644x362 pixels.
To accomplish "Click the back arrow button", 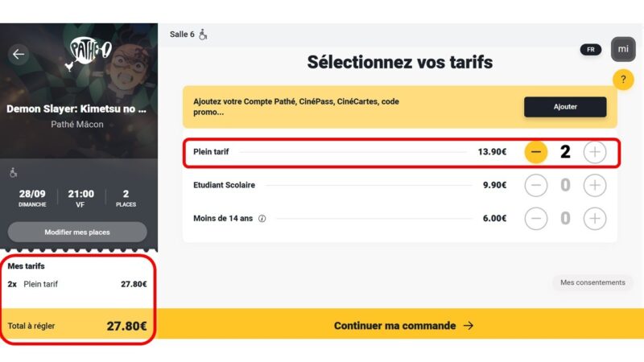I will [x=19, y=54].
